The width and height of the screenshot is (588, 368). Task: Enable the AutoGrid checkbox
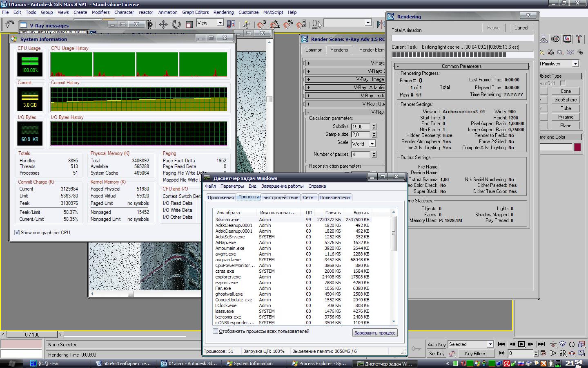tap(563, 83)
